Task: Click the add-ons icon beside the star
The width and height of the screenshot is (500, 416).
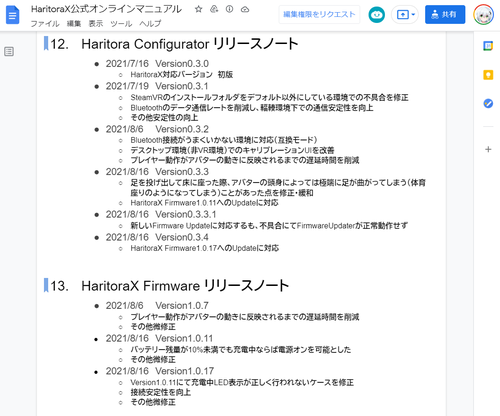Action: pos(214,9)
